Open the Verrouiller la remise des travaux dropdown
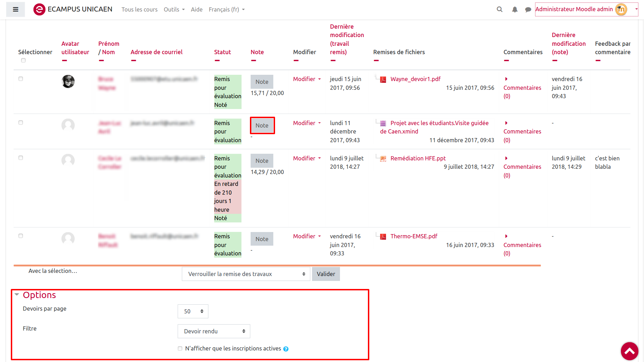This screenshot has width=644, height=362. (246, 274)
